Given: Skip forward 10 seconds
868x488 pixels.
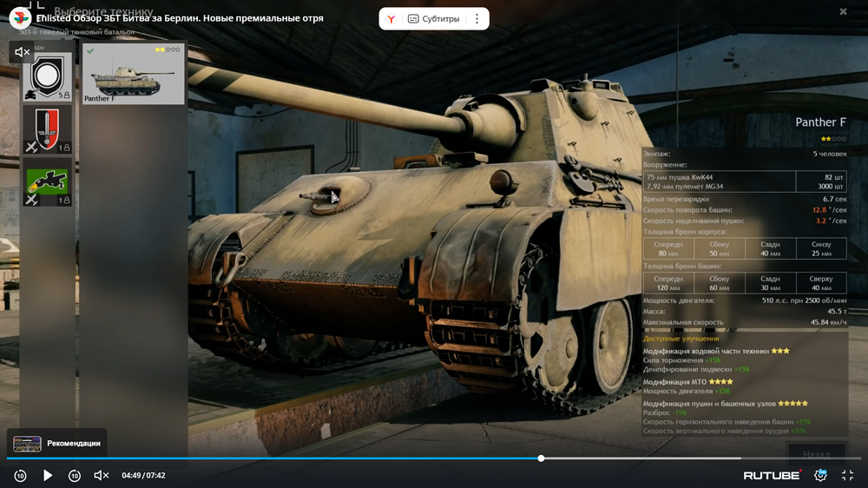Looking at the screenshot, I should pyautogui.click(x=75, y=476).
